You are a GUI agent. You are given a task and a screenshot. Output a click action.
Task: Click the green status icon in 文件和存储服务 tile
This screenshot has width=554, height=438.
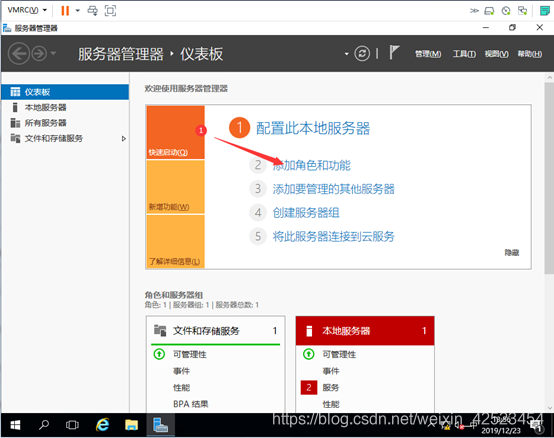(159, 354)
